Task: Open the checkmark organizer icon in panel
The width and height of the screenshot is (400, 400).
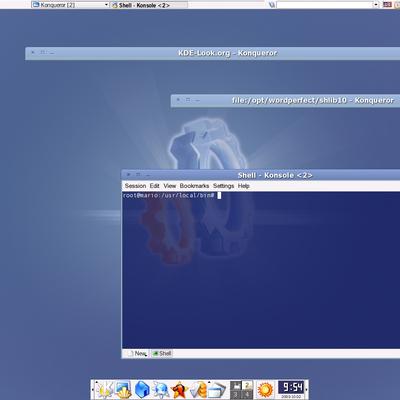Action: (x=198, y=389)
